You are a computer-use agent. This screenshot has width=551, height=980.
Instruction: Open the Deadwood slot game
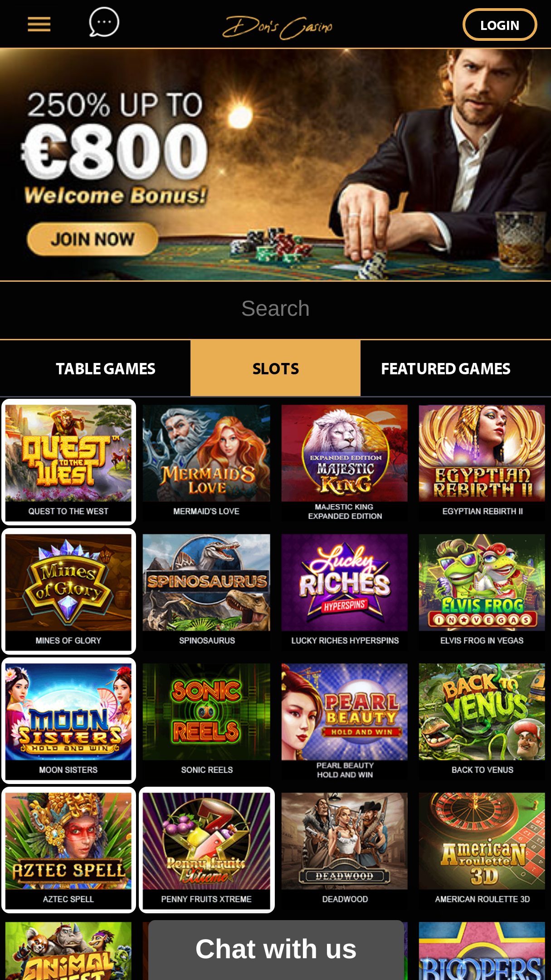click(x=345, y=850)
